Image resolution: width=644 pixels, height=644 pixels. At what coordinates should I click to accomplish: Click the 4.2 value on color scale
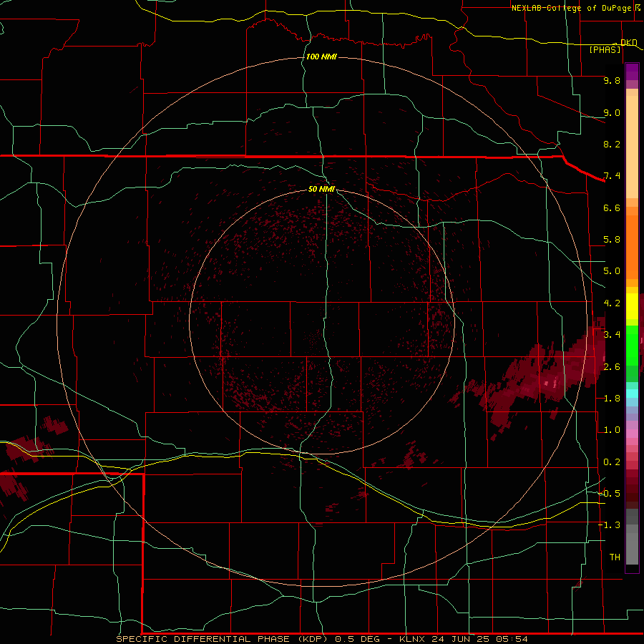pos(612,303)
